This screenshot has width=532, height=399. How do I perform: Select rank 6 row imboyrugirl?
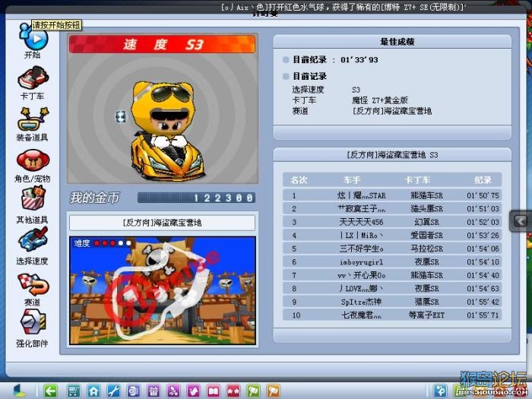pyautogui.click(x=392, y=262)
